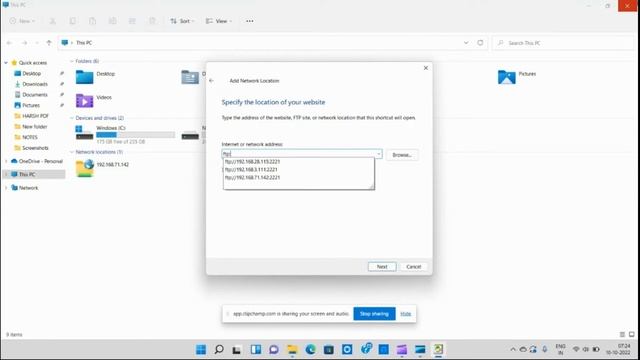Open the Sort menu

point(182,21)
